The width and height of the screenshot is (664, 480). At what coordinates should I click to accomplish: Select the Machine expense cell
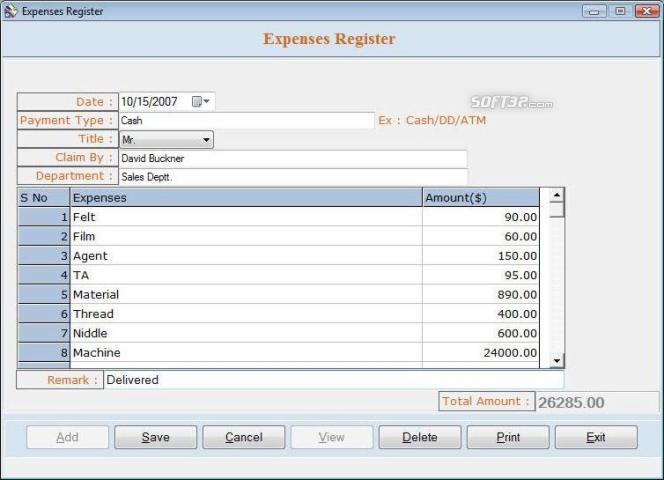coord(246,352)
